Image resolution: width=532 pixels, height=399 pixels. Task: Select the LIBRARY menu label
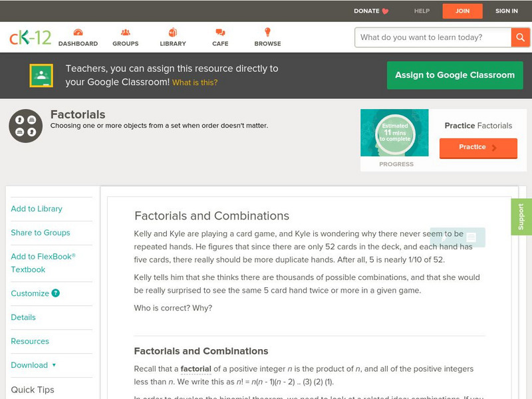coord(173,44)
